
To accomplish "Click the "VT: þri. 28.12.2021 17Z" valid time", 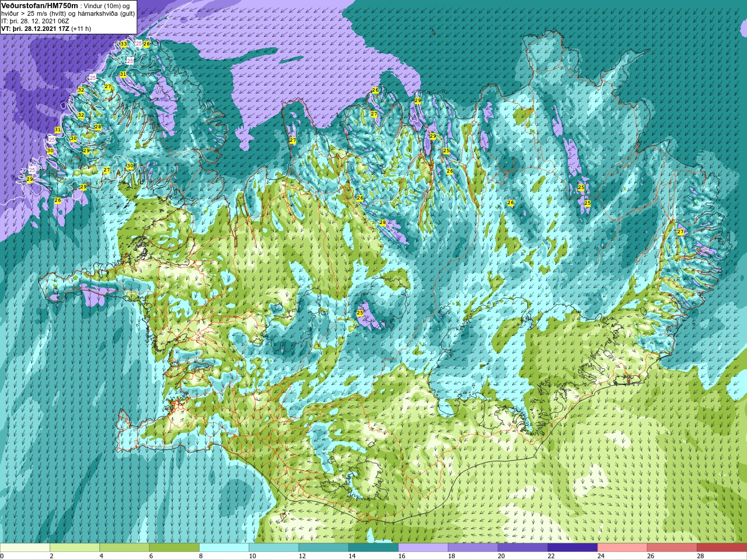I will [x=35, y=29].
